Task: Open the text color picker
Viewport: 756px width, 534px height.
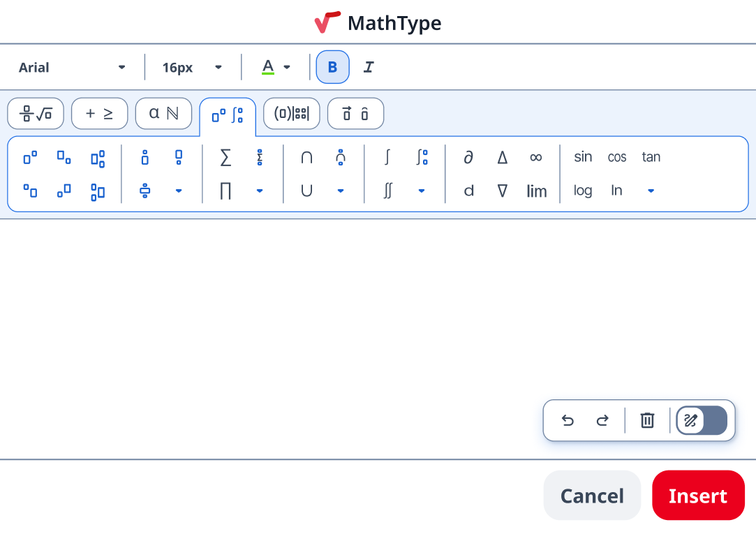Action: tap(276, 67)
